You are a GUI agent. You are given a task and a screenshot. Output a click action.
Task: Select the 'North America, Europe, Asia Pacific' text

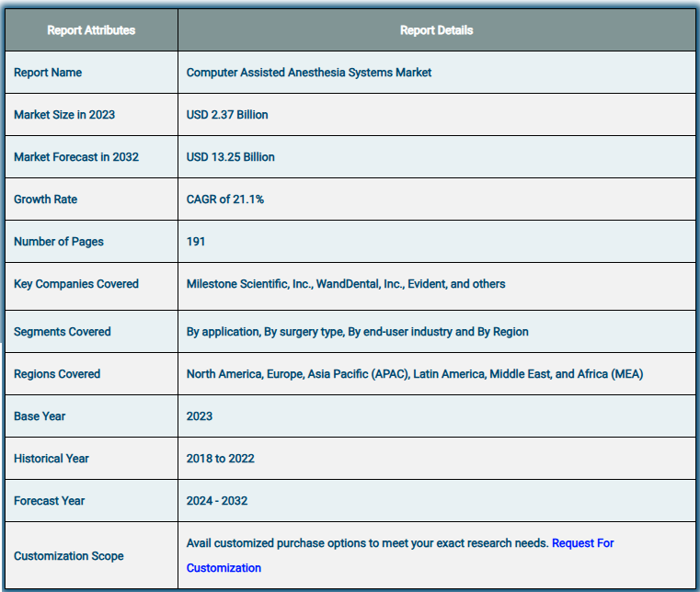415,374
